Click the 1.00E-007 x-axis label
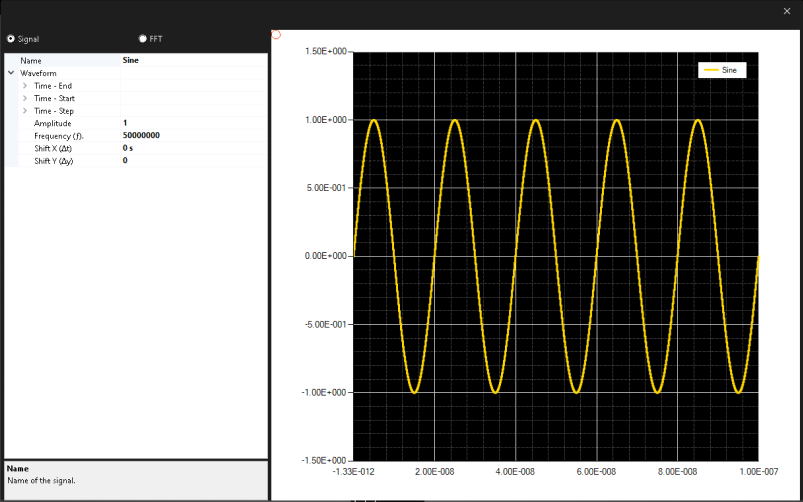Image resolution: width=803 pixels, height=502 pixels. pos(758,472)
